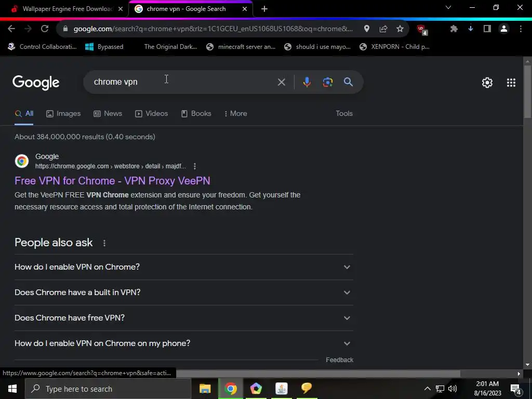Open the minecraft server an... bookmark
The height and width of the screenshot is (399, 532).
(x=241, y=47)
